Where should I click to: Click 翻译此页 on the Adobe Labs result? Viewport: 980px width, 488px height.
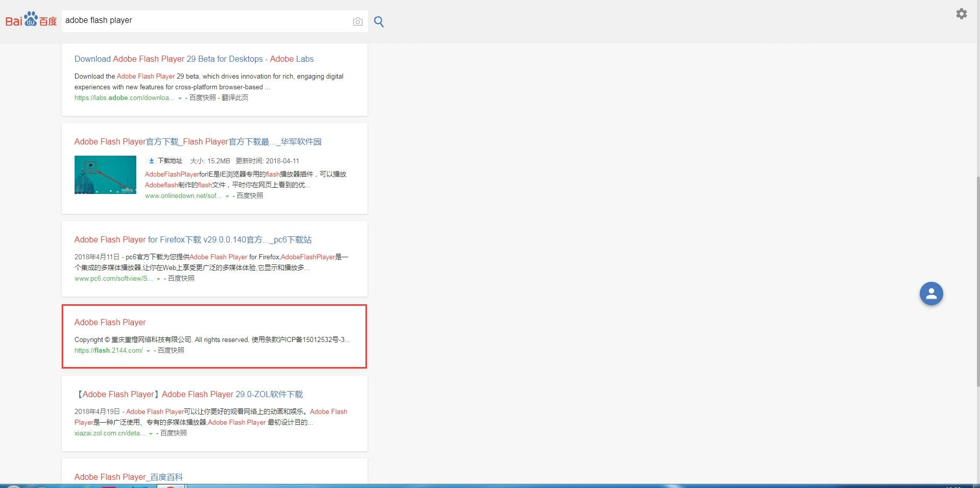235,97
